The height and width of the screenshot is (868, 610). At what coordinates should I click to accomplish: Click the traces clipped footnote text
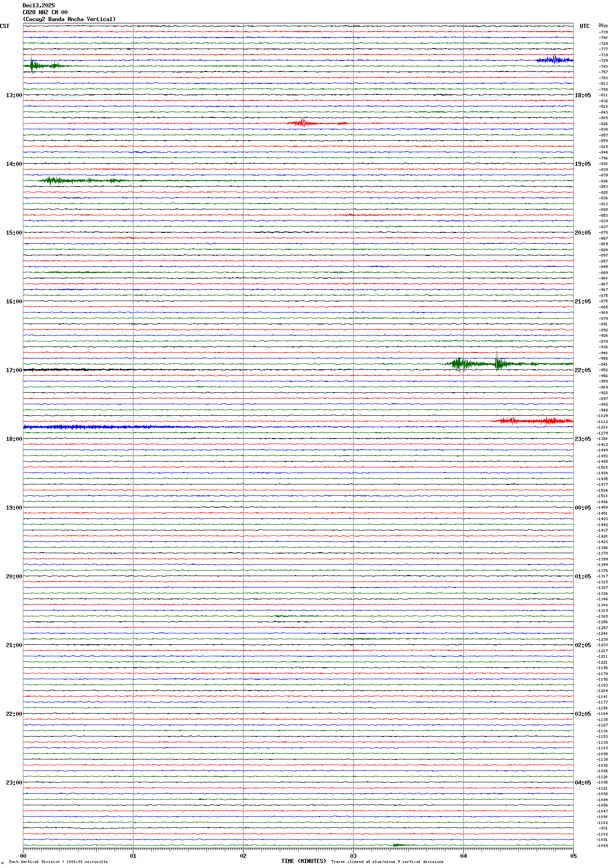pyautogui.click(x=387, y=862)
